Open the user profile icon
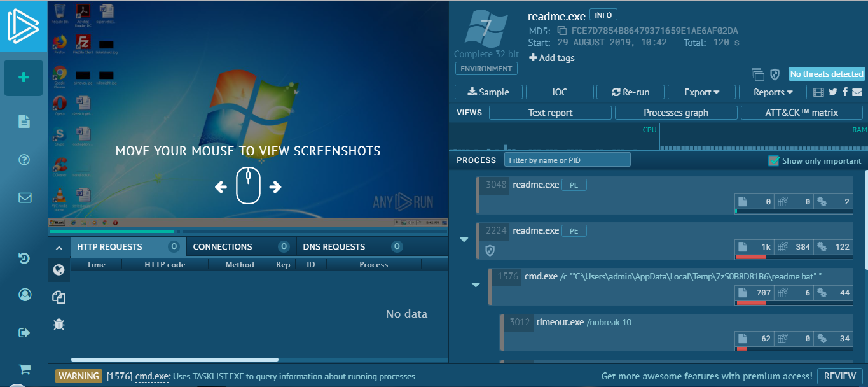868x387 pixels. click(25, 295)
